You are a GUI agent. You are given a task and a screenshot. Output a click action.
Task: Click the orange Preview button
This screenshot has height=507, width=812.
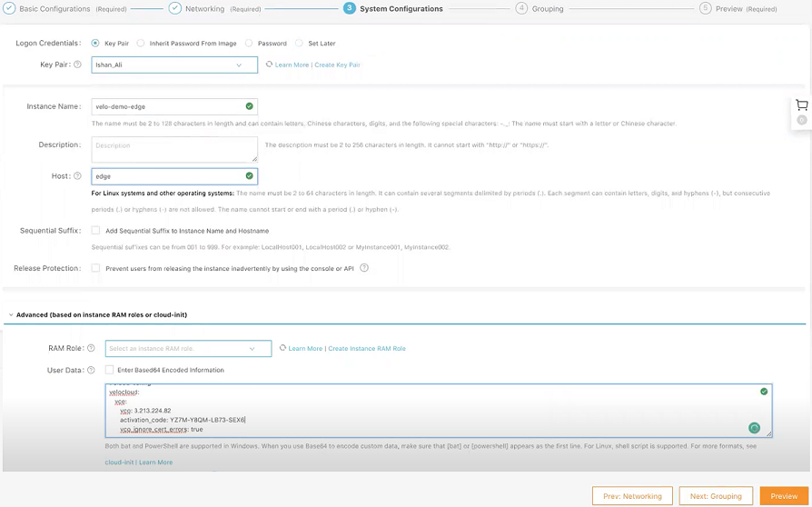[x=783, y=496]
